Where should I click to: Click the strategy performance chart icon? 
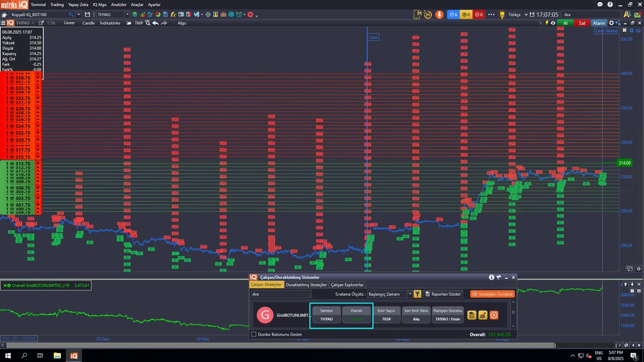pyautogui.click(x=482, y=315)
